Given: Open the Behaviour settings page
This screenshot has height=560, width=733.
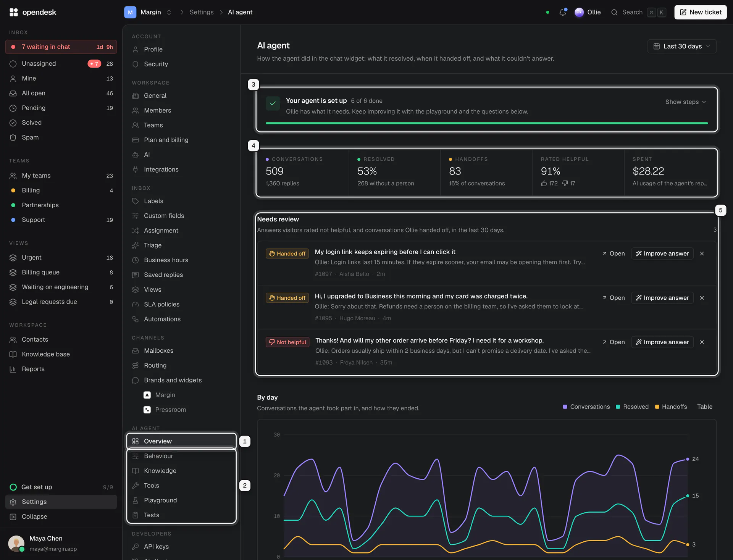Looking at the screenshot, I should tap(181, 456).
